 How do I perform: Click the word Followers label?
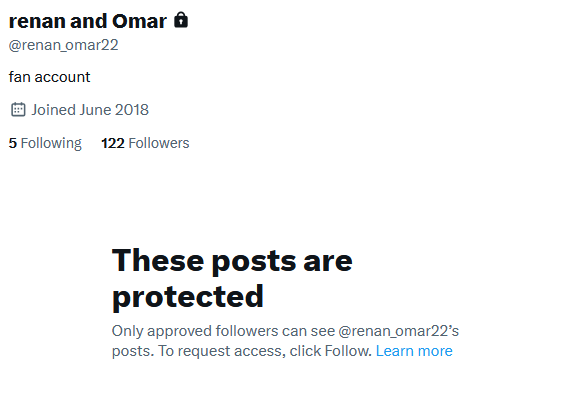point(159,143)
